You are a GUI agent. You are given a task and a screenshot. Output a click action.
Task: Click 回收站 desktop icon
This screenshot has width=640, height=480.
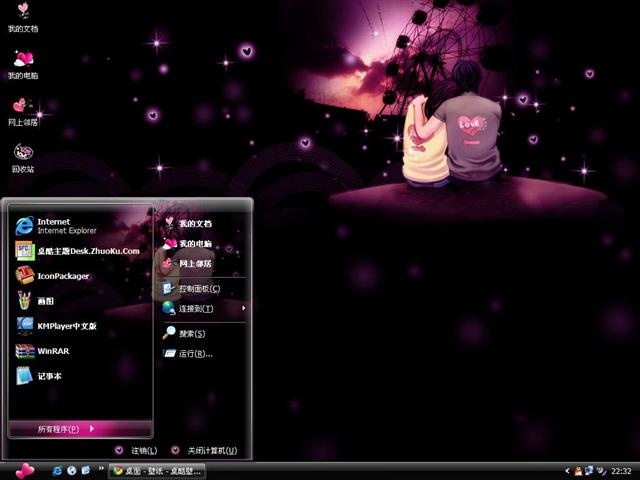click(23, 158)
